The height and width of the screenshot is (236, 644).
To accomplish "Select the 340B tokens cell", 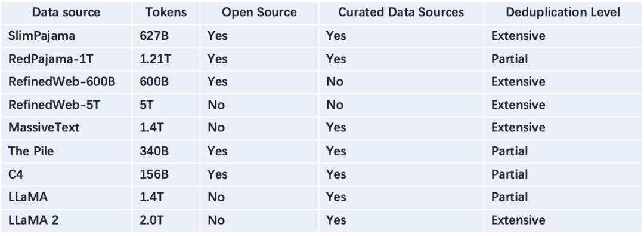I will (154, 151).
